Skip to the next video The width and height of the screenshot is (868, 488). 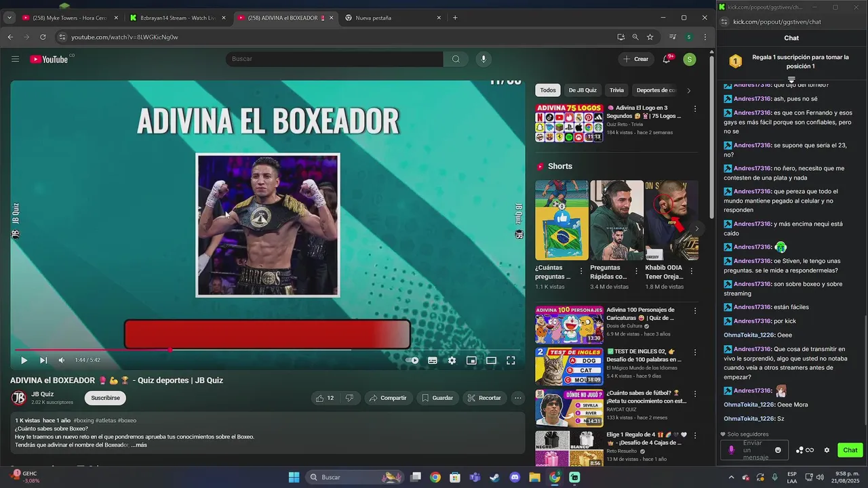pyautogui.click(x=43, y=361)
